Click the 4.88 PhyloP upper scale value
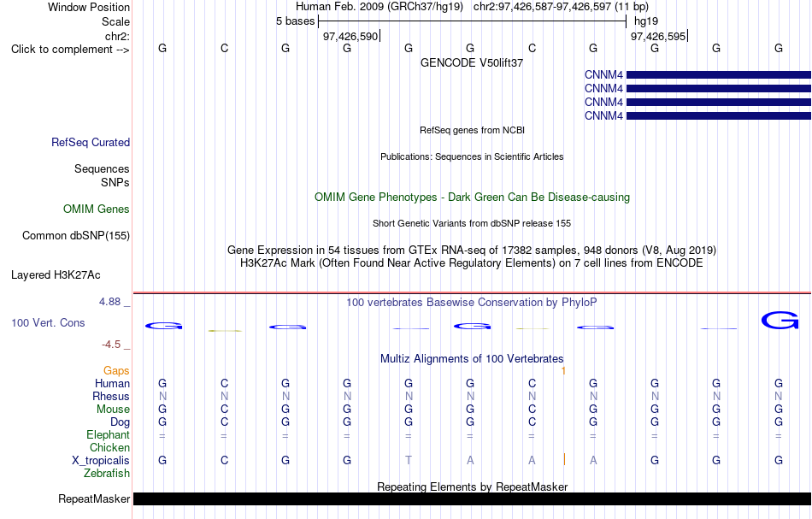This screenshot has height=519, width=812. pyautogui.click(x=110, y=302)
